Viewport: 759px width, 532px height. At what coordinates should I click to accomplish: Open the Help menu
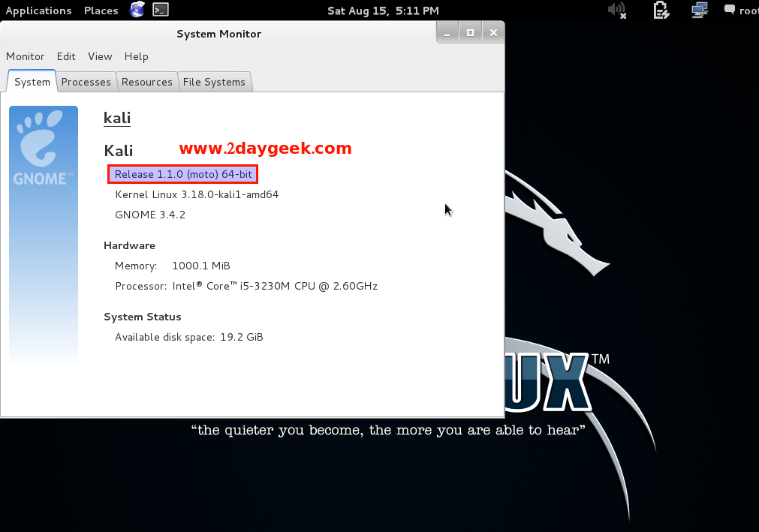point(137,56)
